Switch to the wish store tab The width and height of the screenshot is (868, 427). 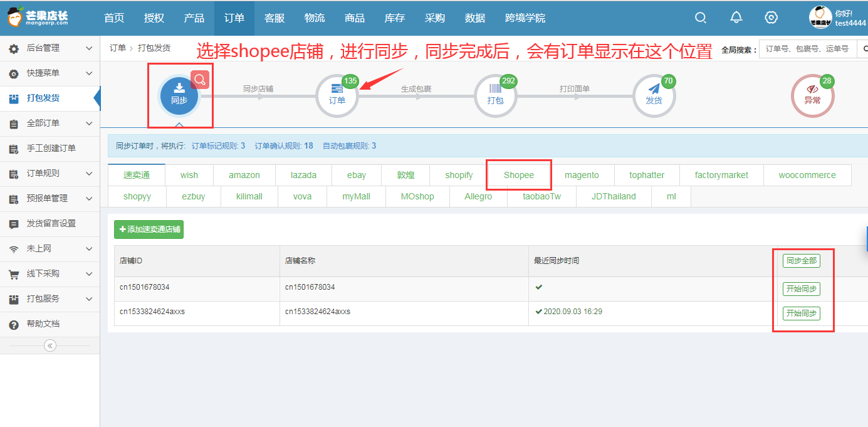tap(189, 175)
